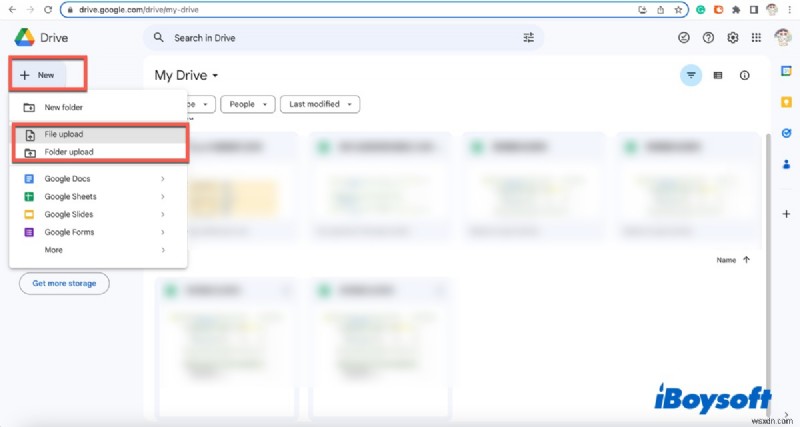Open the People filter dropdown

click(248, 104)
